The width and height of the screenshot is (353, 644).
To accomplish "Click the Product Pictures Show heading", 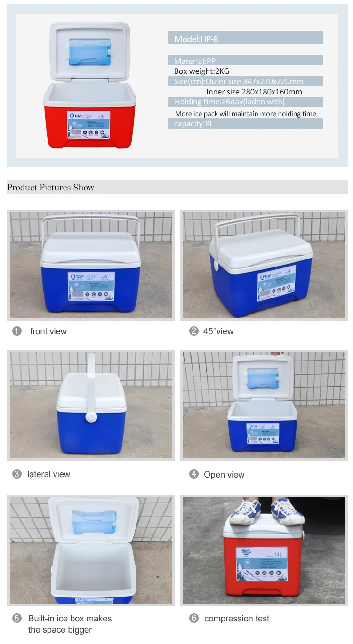I will 51,187.
